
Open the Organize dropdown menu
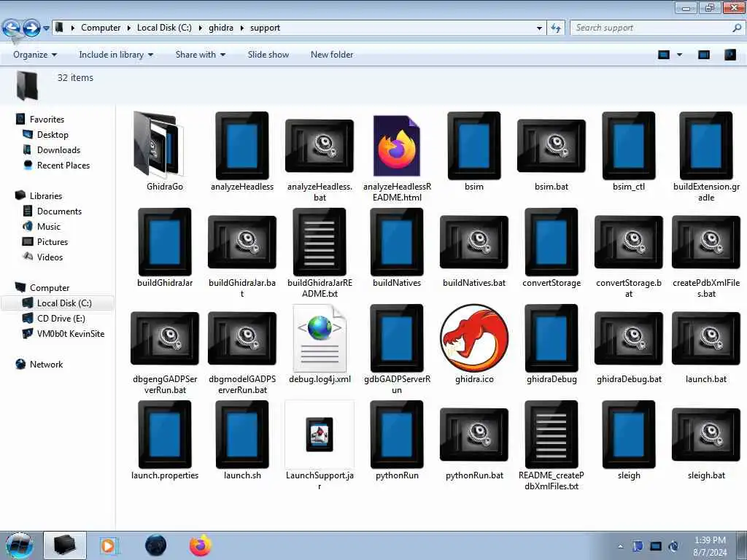click(x=35, y=55)
